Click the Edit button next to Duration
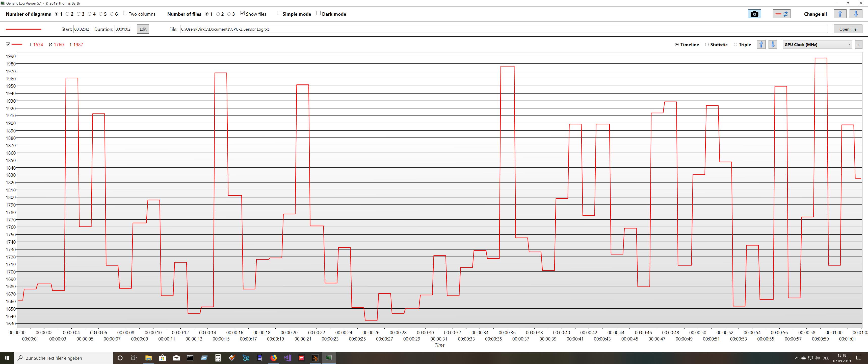 (x=143, y=29)
